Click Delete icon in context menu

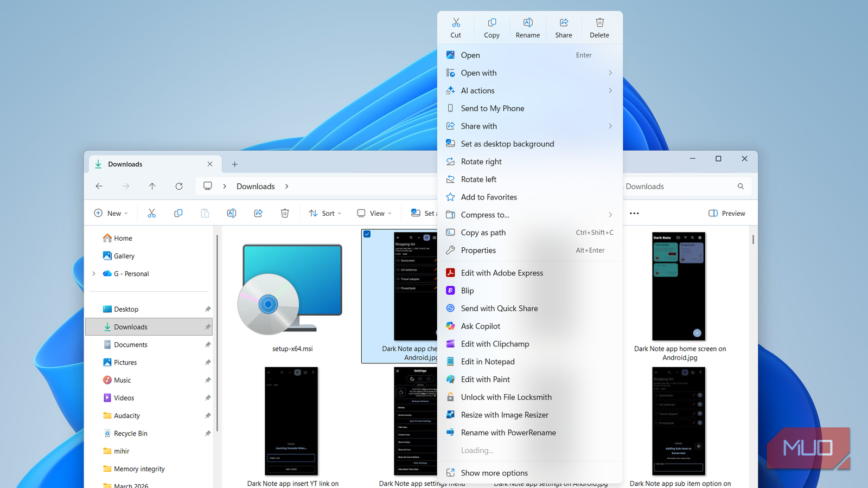coord(599,28)
